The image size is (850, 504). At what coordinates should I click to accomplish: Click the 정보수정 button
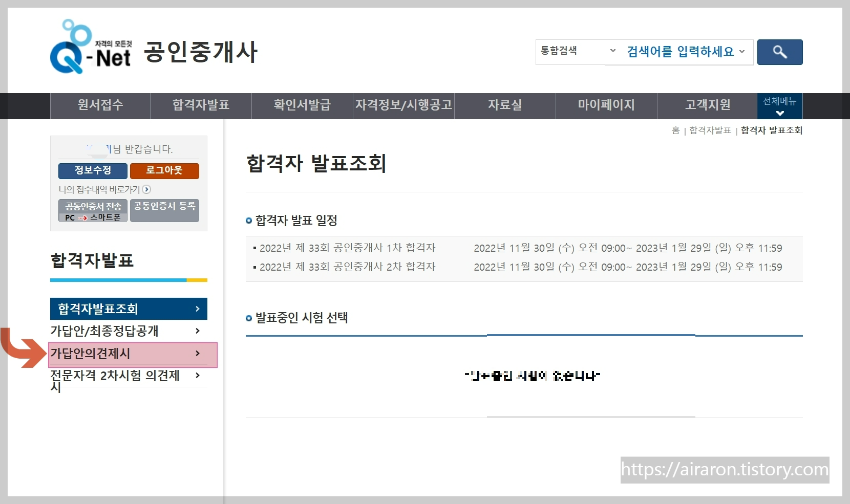coord(92,171)
